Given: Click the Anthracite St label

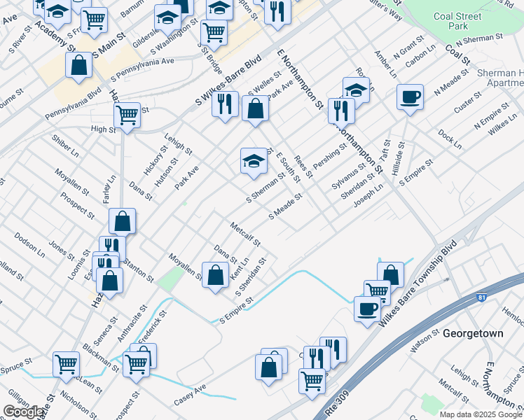Looking at the screenshot, I should (x=132, y=323).
